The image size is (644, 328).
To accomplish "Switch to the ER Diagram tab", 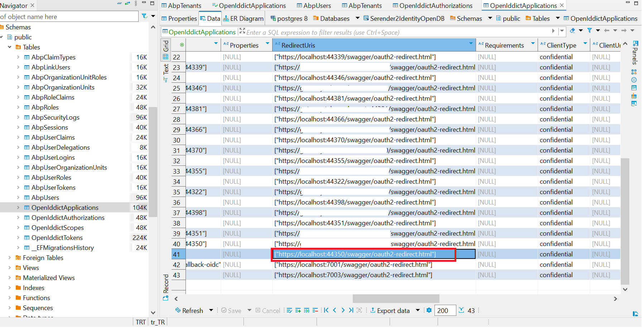I will tap(244, 19).
